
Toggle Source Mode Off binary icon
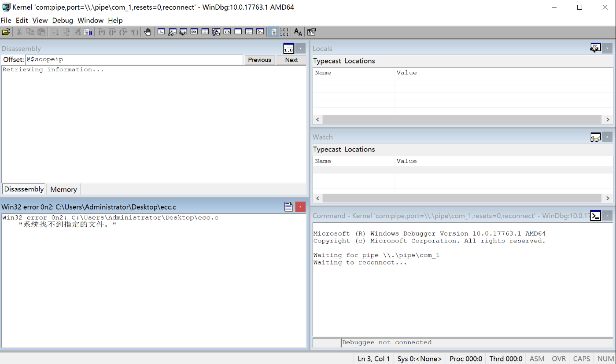click(284, 32)
